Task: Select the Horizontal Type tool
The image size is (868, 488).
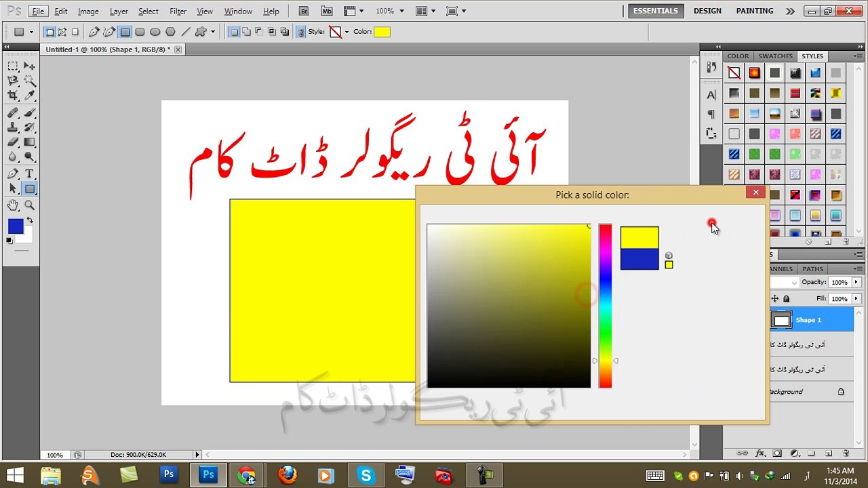Action: pyautogui.click(x=30, y=174)
